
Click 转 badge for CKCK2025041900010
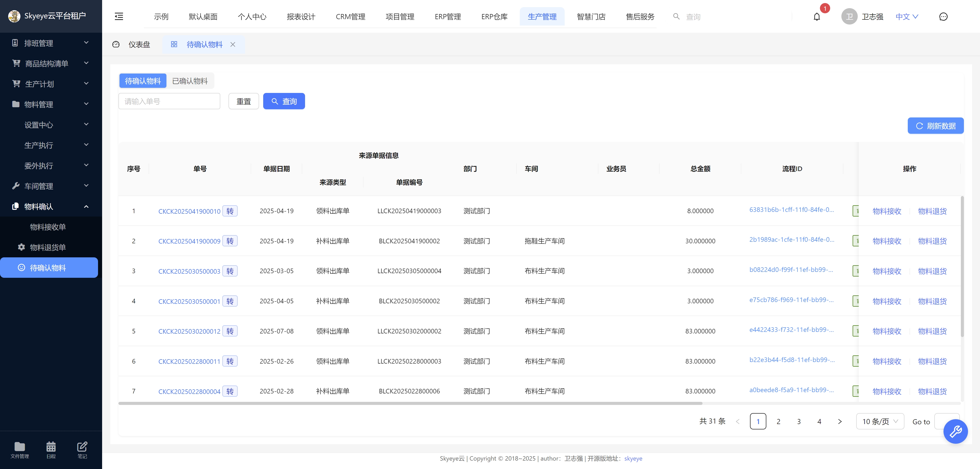(x=230, y=211)
